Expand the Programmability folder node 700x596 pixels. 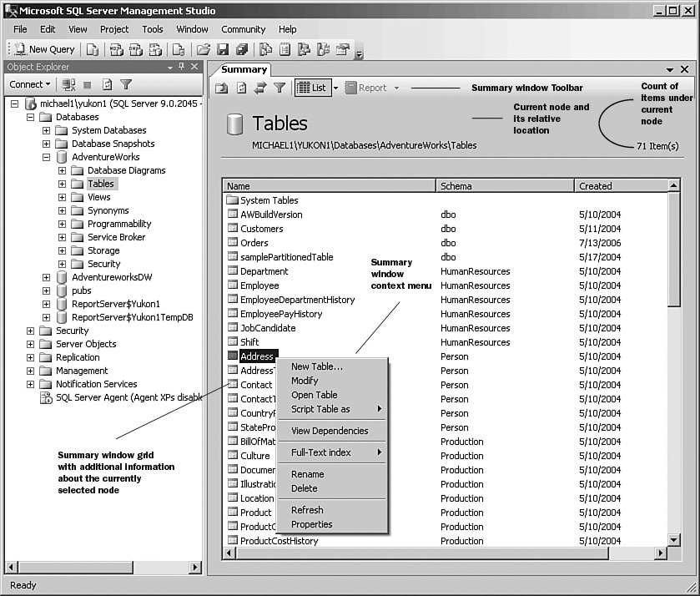pos(62,224)
